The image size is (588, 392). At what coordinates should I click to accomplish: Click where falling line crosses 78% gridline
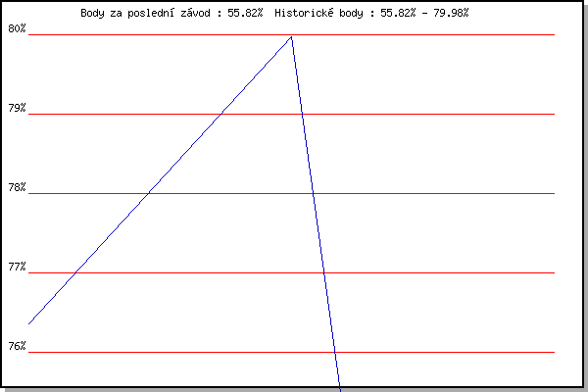(314, 193)
